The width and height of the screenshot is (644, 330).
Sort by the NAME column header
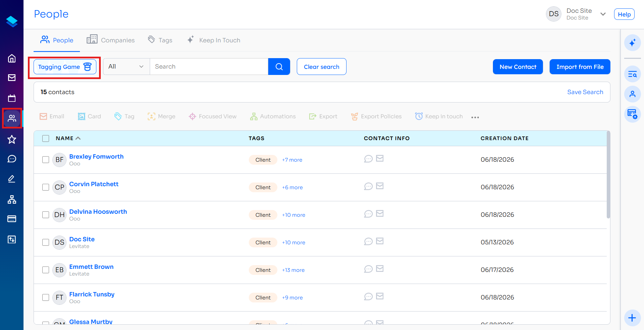tap(68, 138)
